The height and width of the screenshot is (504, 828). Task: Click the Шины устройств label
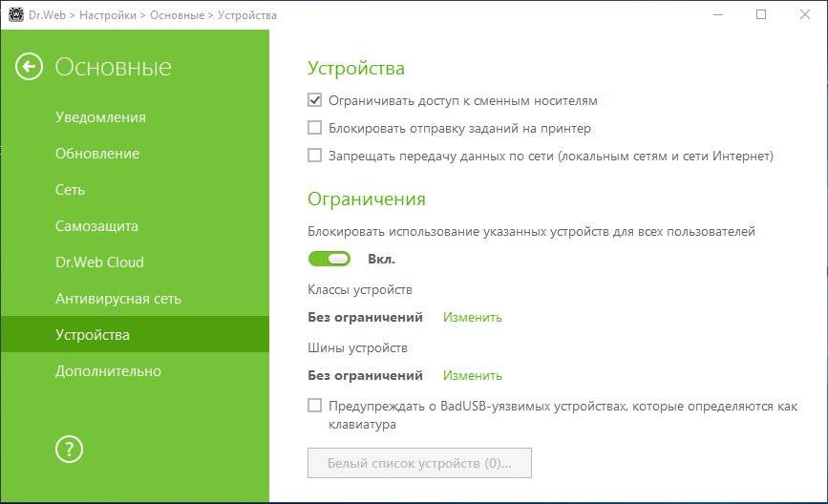[x=357, y=347]
